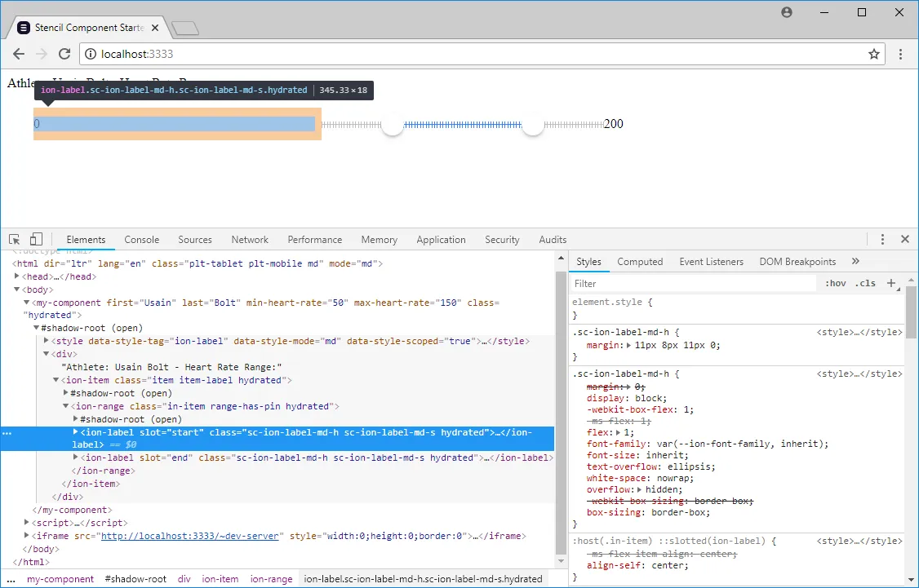Click the address bar showing localhost:3333
This screenshot has width=919, height=588.
pos(482,54)
